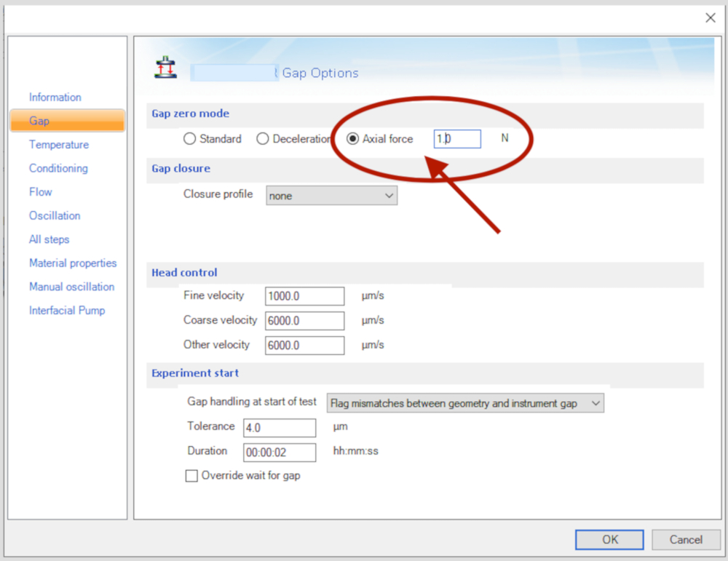Open the Information settings page
Viewport: 728px width, 561px height.
[55, 98]
